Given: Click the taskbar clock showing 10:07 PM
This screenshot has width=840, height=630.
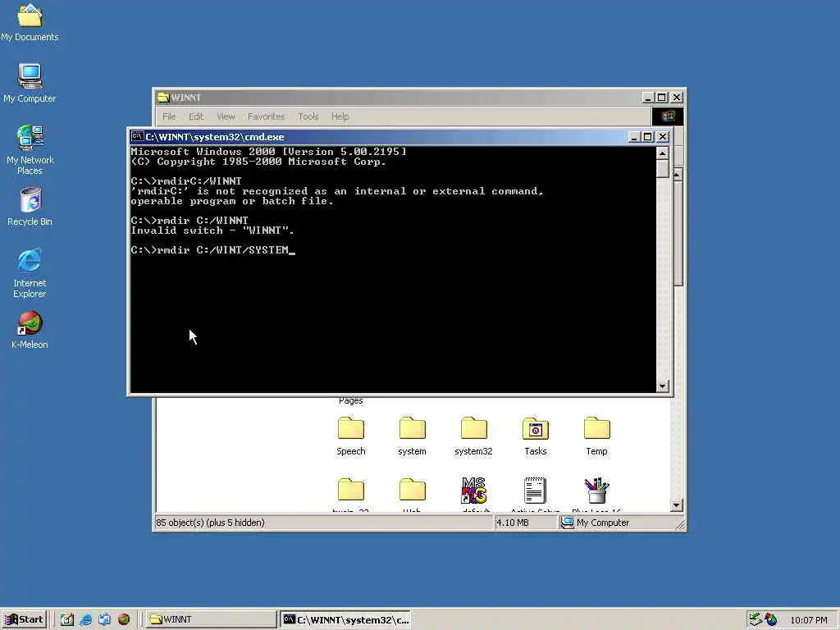Looking at the screenshot, I should coord(809,620).
